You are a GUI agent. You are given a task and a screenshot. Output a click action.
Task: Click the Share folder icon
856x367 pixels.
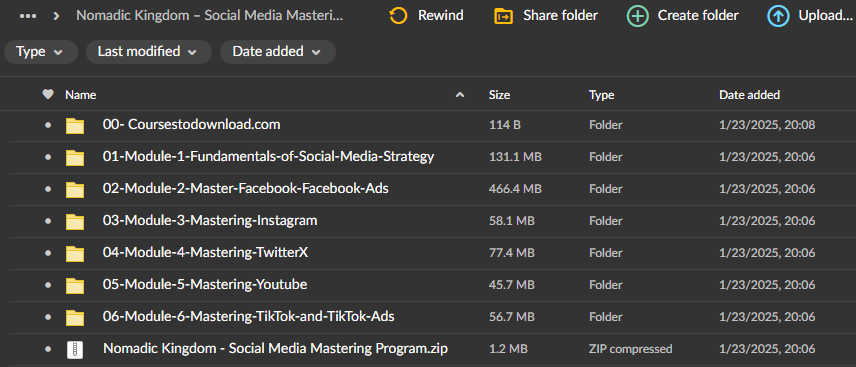(x=503, y=16)
